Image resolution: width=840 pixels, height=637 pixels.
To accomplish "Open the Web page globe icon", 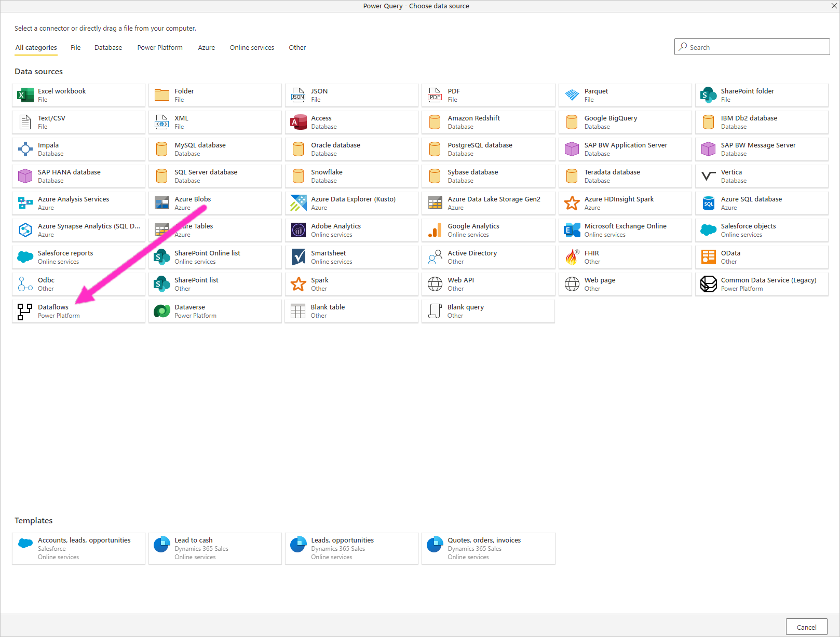I will point(572,284).
